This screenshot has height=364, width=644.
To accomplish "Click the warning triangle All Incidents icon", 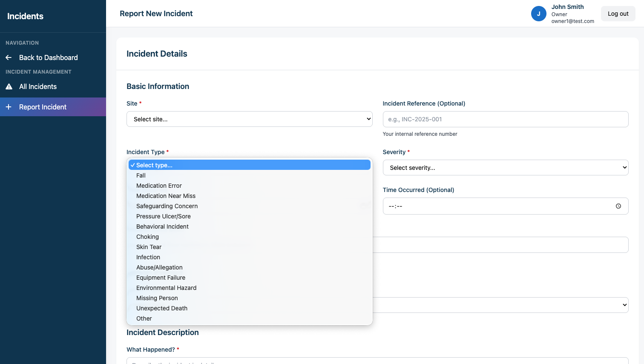I will [x=9, y=86].
